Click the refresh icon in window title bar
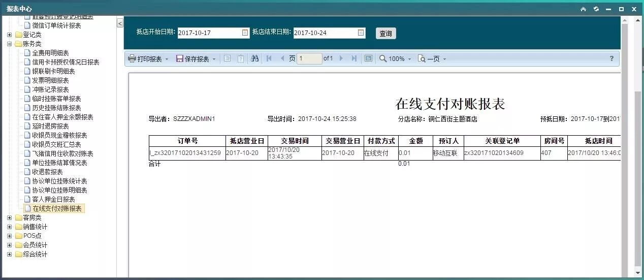644x280 pixels. click(596, 9)
